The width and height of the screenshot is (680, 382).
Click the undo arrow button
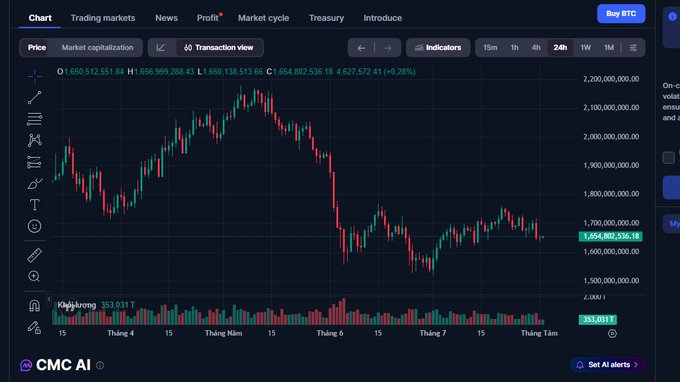pos(361,48)
